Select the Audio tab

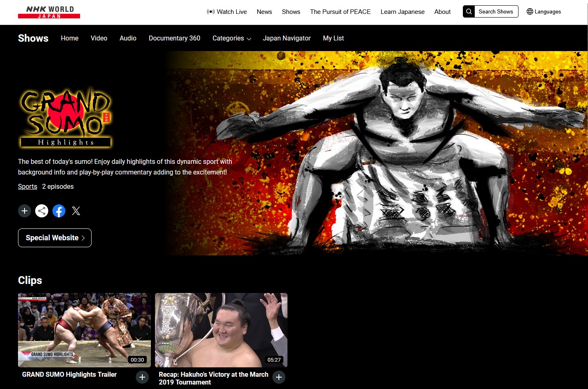point(128,38)
